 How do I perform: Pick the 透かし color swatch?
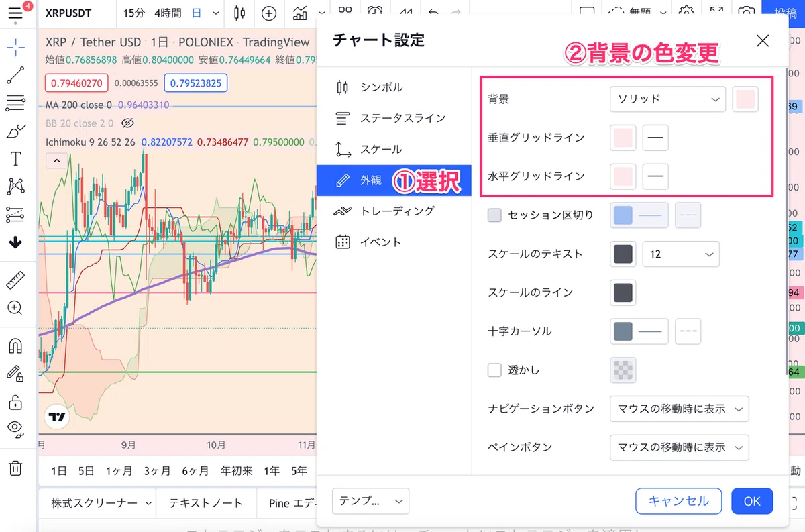[623, 370]
